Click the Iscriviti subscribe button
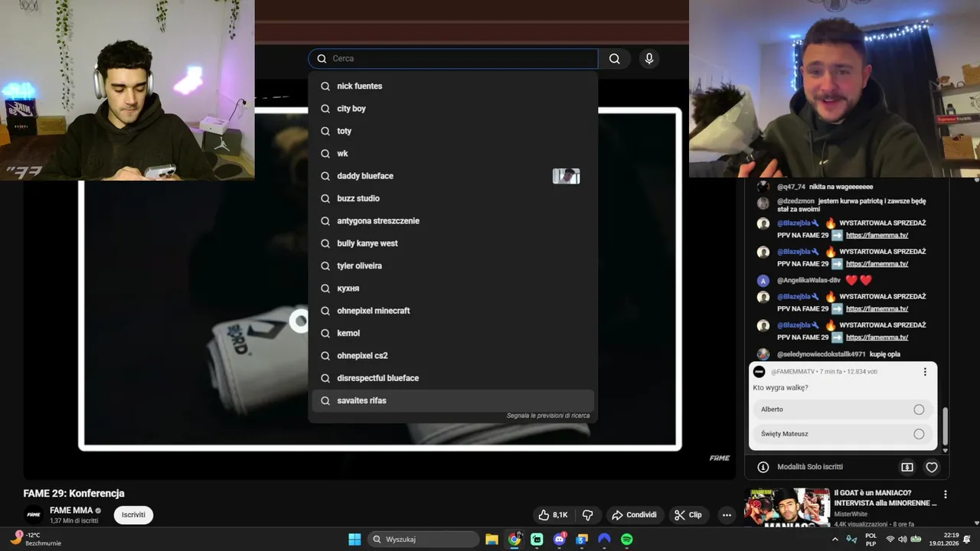The height and width of the screenshot is (551, 980). pos(133,515)
